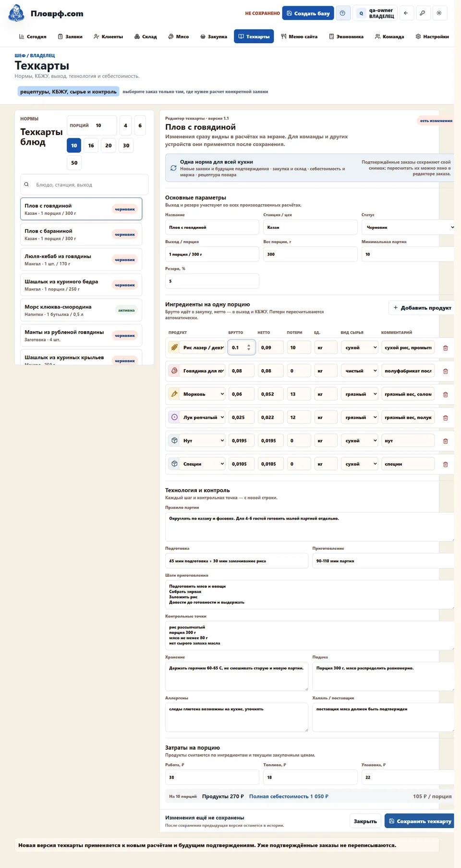Screen dimensions: 461x868
Task: Open raw type dropdown in Специи row
Action: coord(360,464)
